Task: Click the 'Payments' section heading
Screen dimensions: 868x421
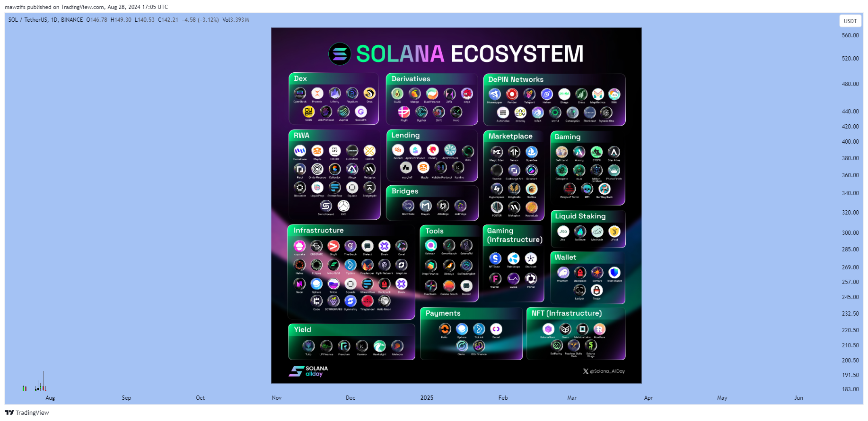Action: 443,313
